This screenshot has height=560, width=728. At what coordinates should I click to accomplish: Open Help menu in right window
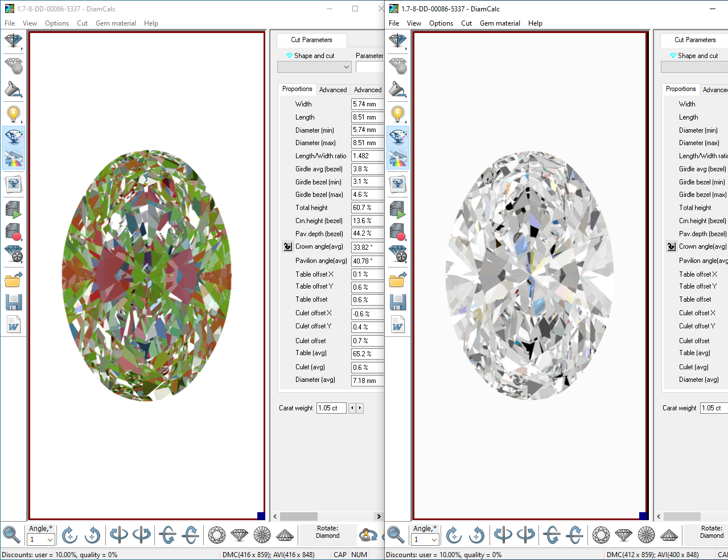(535, 23)
